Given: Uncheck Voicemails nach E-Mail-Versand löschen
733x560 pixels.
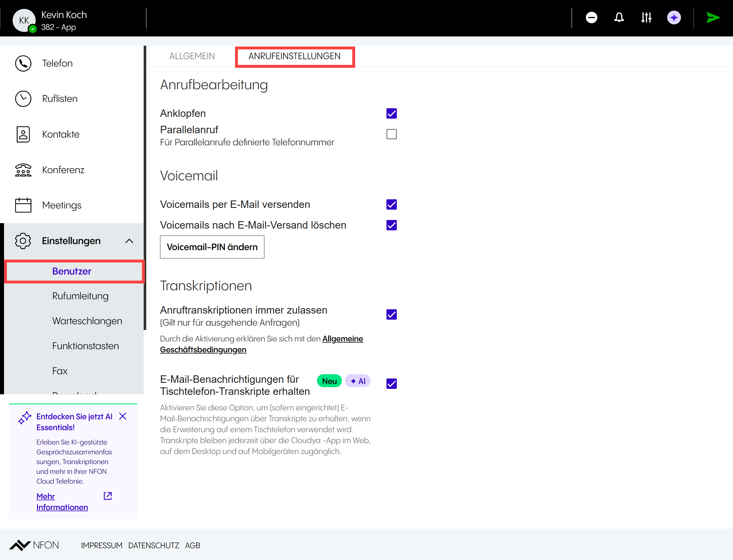Looking at the screenshot, I should 392,225.
